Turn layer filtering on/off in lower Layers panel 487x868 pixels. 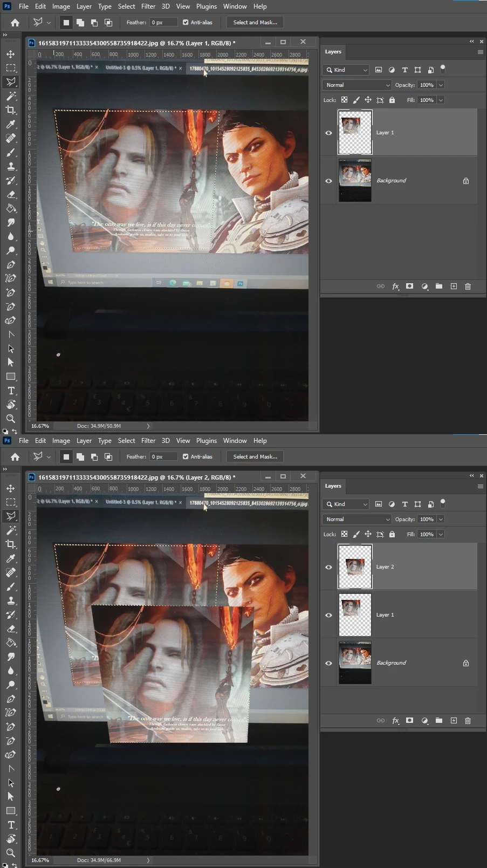pyautogui.click(x=443, y=503)
